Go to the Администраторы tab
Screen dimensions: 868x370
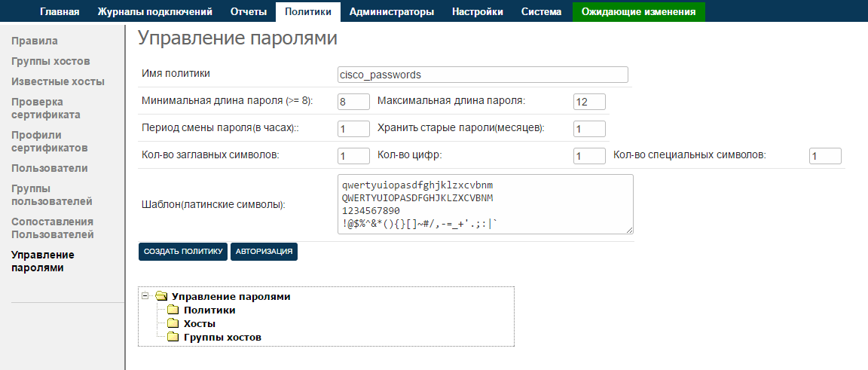[x=392, y=12]
